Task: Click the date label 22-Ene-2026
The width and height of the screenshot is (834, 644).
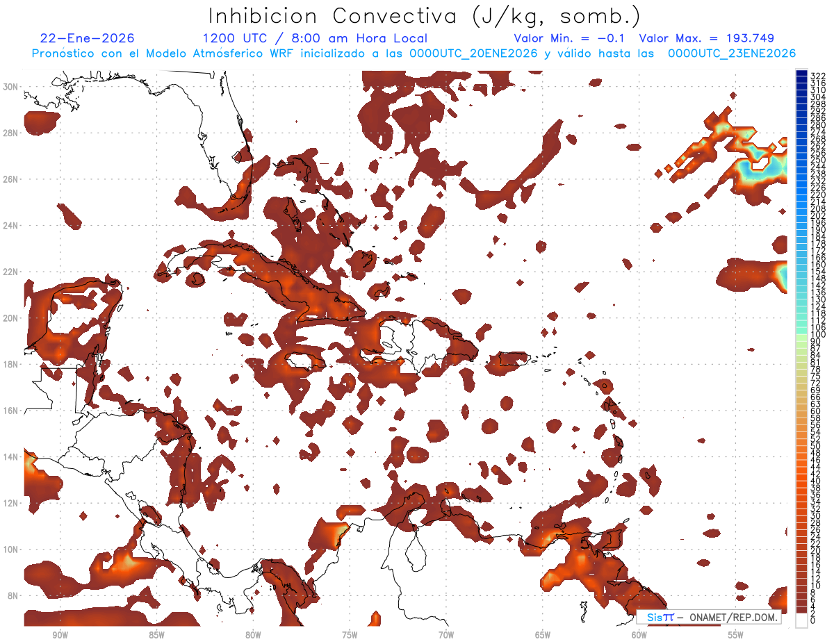Action: pos(88,38)
